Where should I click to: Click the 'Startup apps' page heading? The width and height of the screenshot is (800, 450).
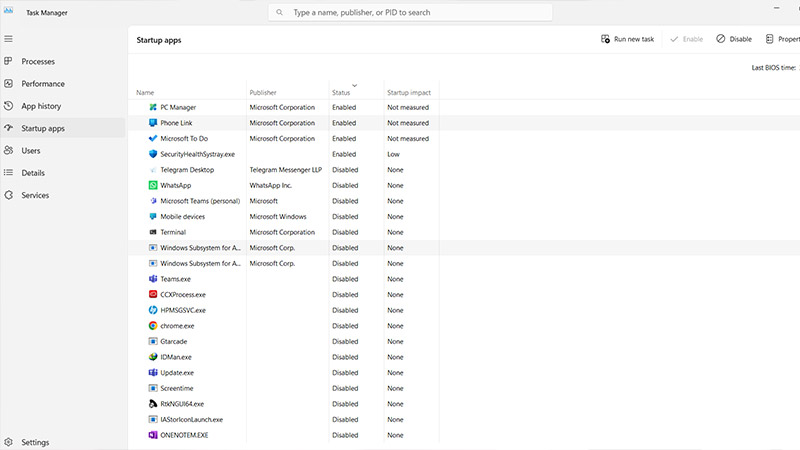pos(159,40)
